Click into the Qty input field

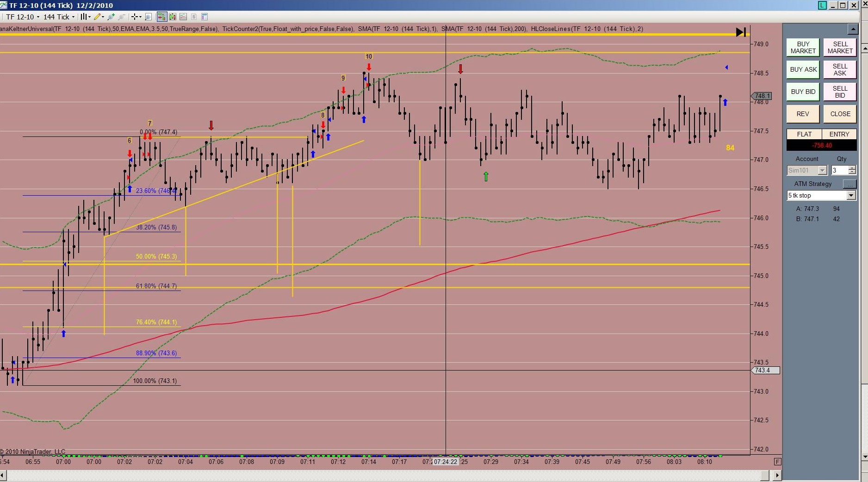[x=839, y=170]
